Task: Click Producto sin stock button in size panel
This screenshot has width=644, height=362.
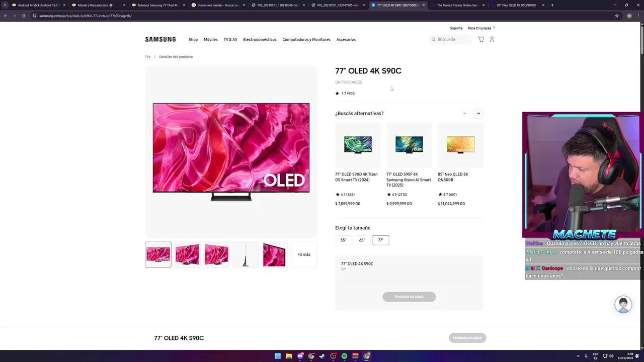Action: pyautogui.click(x=409, y=297)
